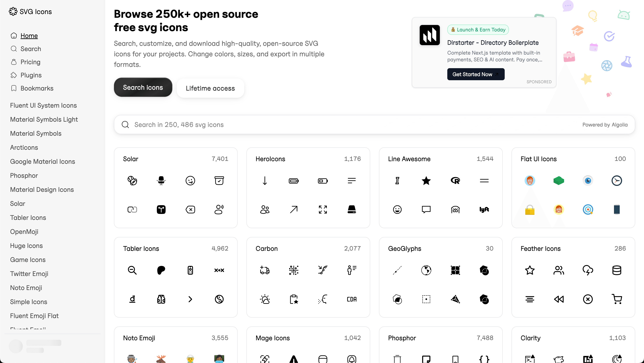Select the speech bubble icon in Line Awesome
The height and width of the screenshot is (363, 644).
[x=426, y=209]
